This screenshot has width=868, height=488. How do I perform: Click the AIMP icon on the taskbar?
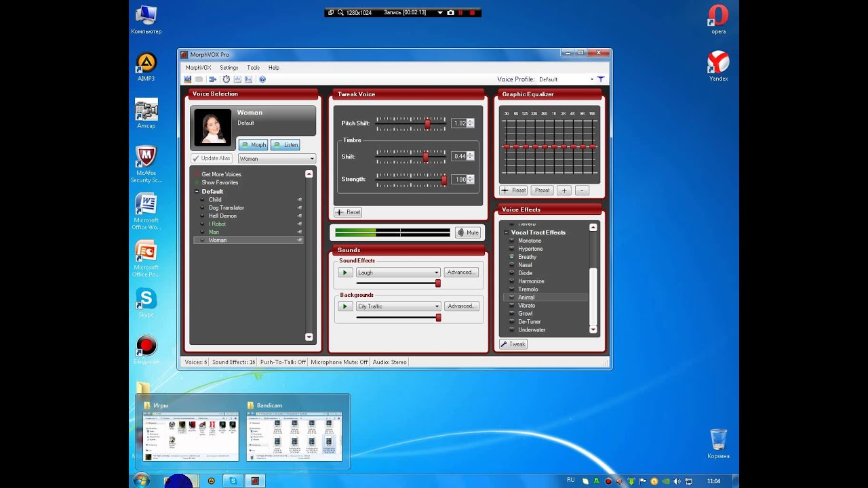212,481
